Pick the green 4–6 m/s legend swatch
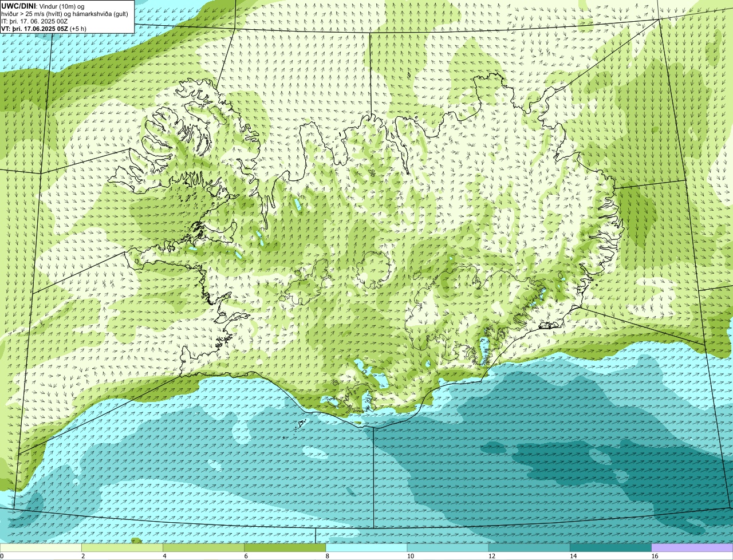The width and height of the screenshot is (733, 560). (x=203, y=548)
